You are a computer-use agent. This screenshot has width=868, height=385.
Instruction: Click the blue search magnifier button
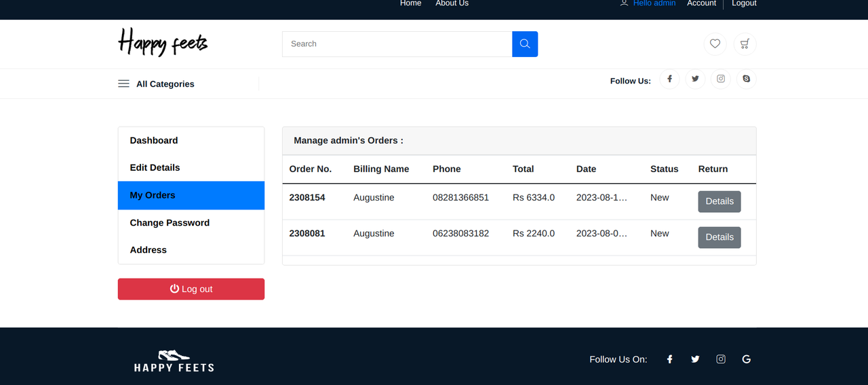[x=525, y=44]
